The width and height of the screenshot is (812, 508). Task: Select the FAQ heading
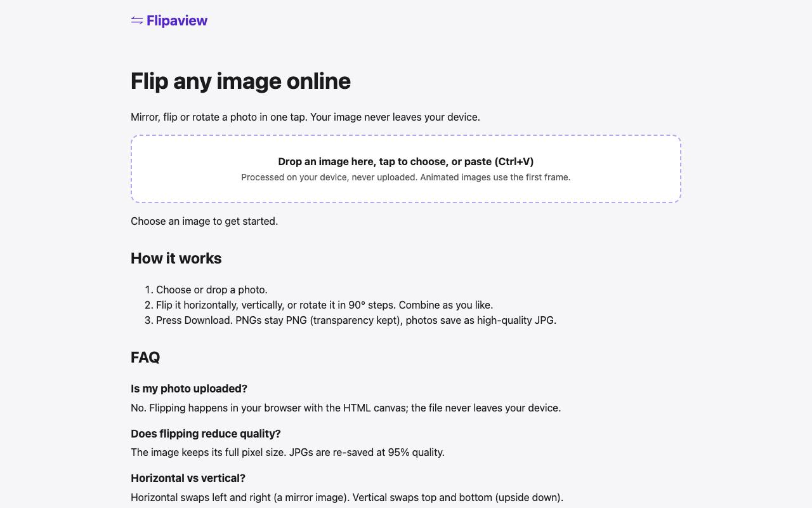[x=145, y=358]
